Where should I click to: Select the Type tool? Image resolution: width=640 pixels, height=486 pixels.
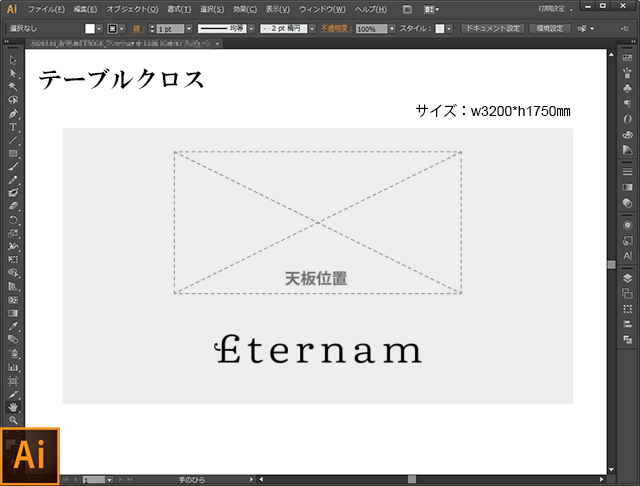click(13, 127)
